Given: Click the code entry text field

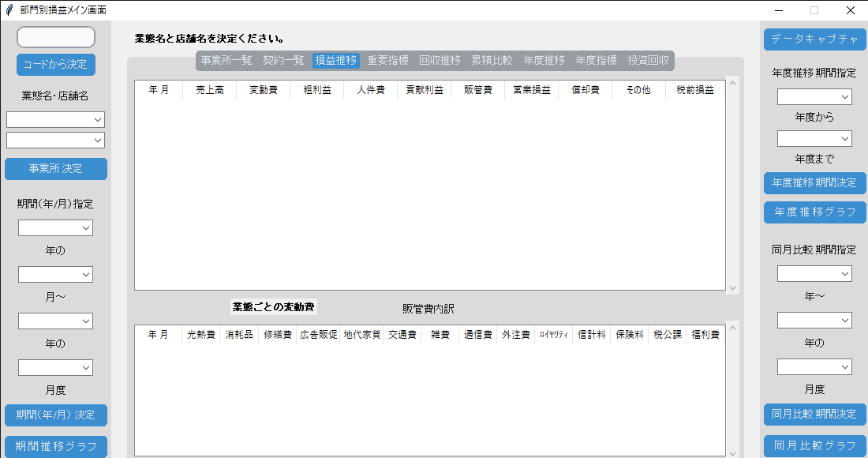Looking at the screenshot, I should (55, 37).
